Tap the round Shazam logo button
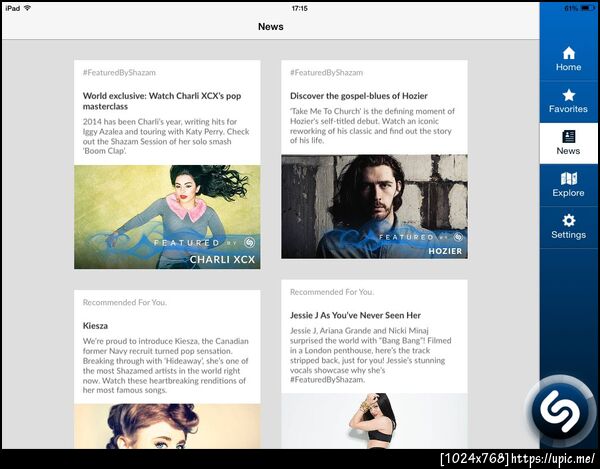 coord(560,410)
